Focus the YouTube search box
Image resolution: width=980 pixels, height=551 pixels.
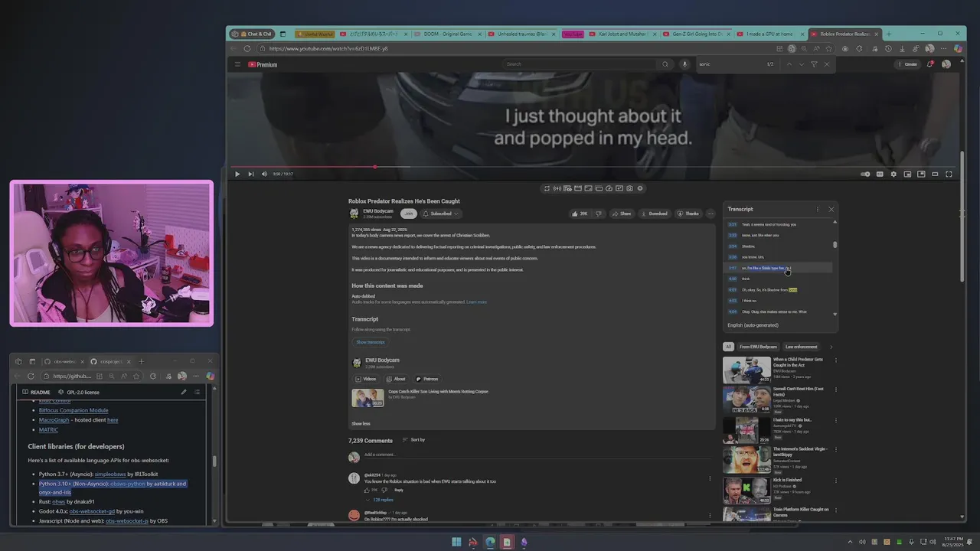point(578,64)
